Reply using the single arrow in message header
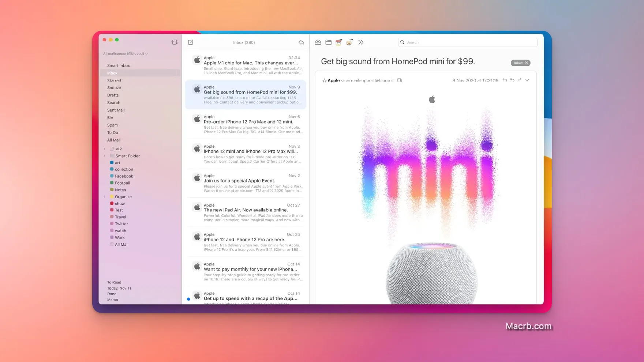This screenshot has height=362, width=644. 505,80
